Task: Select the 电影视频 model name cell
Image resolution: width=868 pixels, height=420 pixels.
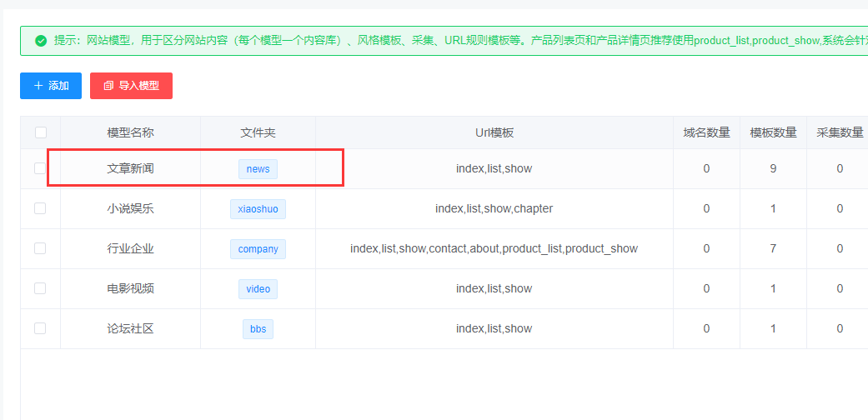Action: click(131, 288)
